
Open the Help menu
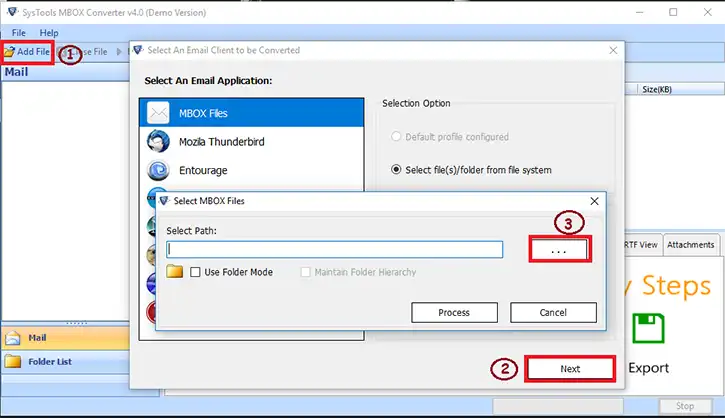[49, 33]
